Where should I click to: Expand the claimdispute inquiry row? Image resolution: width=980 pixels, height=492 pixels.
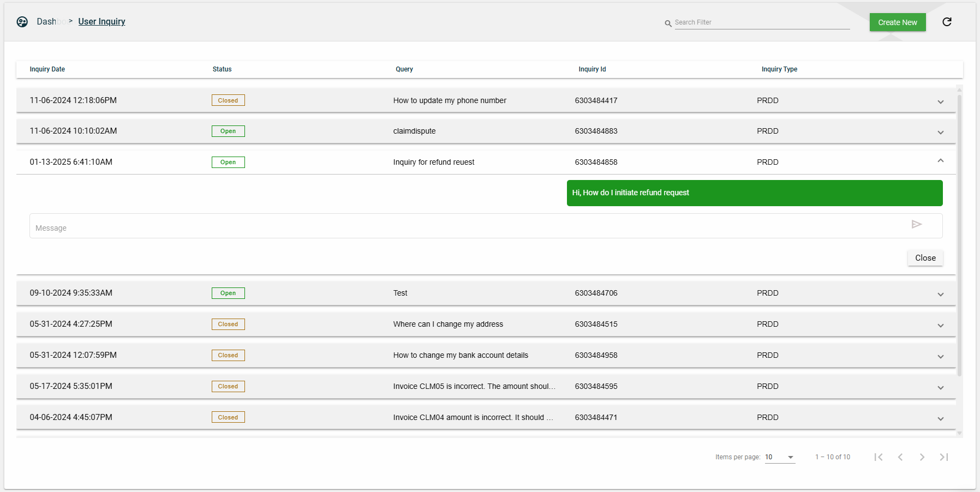(x=940, y=133)
